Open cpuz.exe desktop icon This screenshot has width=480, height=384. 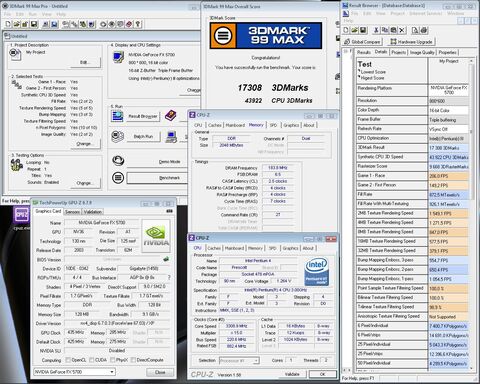pyautogui.click(x=22, y=218)
